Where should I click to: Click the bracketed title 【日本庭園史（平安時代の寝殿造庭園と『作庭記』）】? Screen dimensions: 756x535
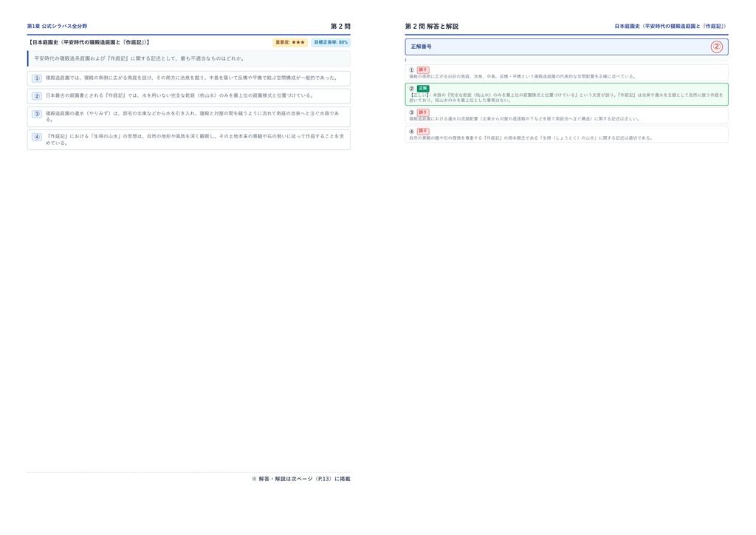pyautogui.click(x=89, y=42)
